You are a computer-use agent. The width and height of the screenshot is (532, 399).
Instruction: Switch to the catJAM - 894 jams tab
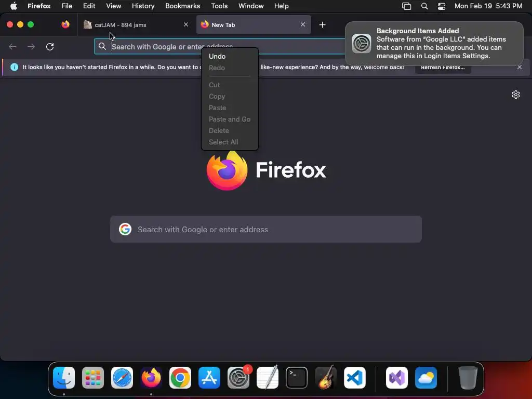pyautogui.click(x=136, y=24)
